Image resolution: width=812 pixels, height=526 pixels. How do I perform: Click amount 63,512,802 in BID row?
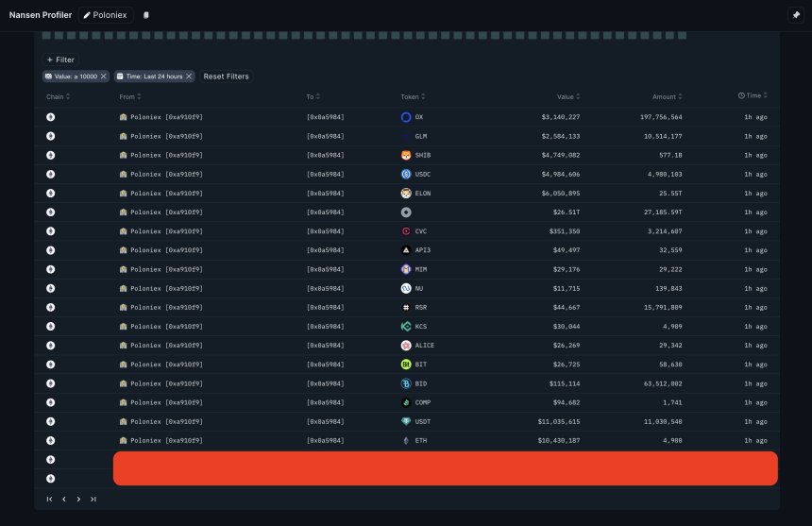(x=663, y=383)
